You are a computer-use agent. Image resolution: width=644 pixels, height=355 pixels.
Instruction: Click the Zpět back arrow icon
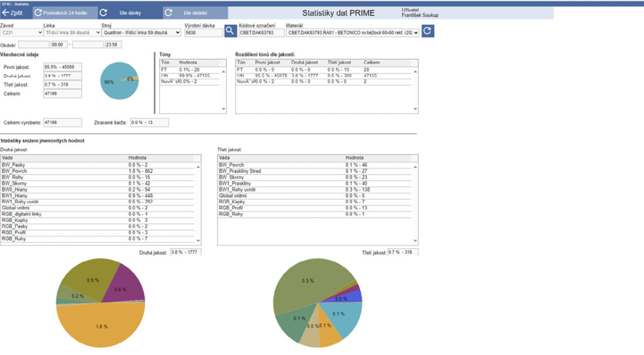[7, 13]
